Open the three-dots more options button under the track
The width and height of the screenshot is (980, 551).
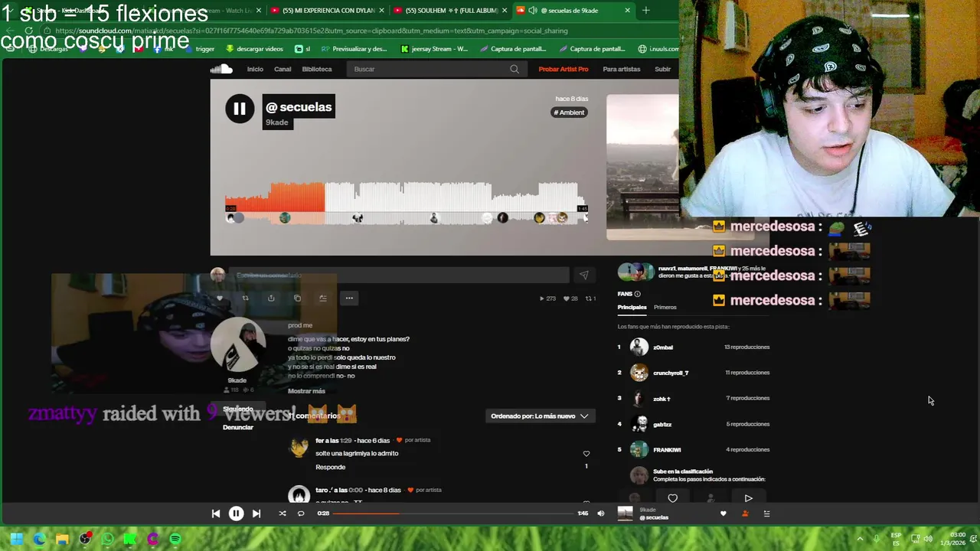349,298
